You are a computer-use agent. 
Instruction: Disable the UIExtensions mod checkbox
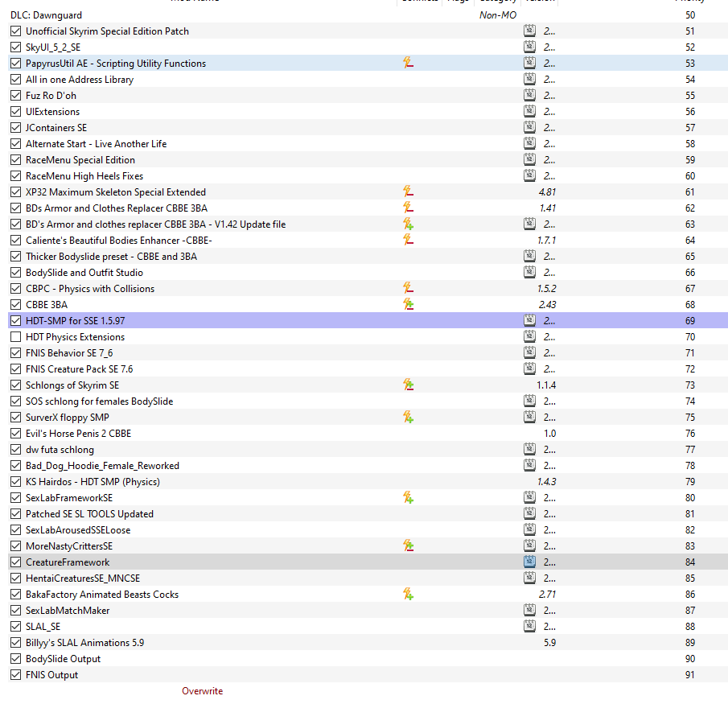16,112
